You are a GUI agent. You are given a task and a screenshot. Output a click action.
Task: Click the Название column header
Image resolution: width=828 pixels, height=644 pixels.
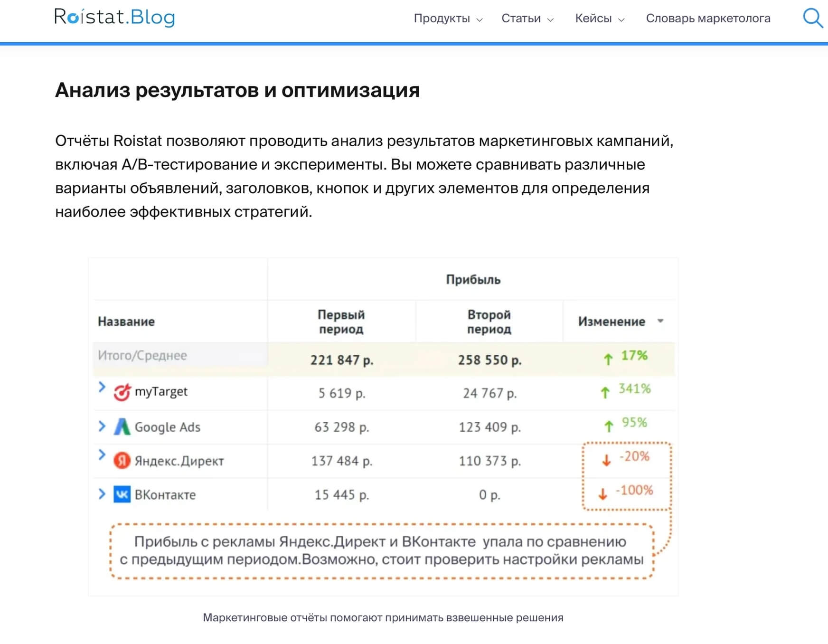126,322
